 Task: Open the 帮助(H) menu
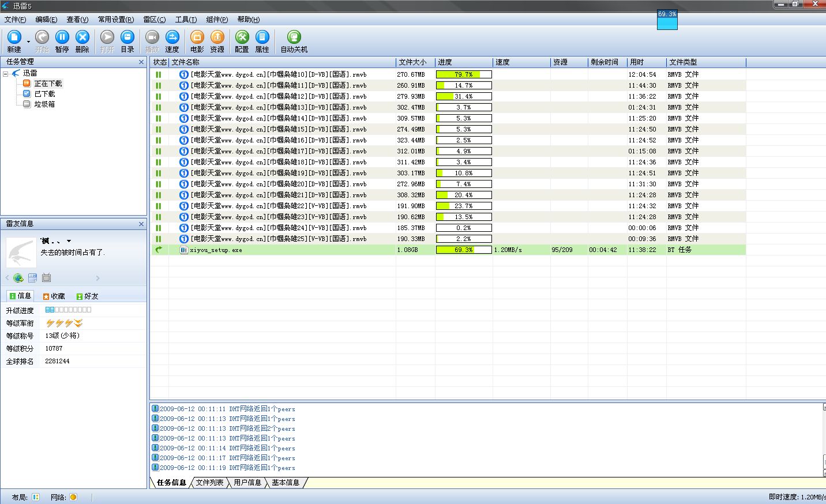249,20
